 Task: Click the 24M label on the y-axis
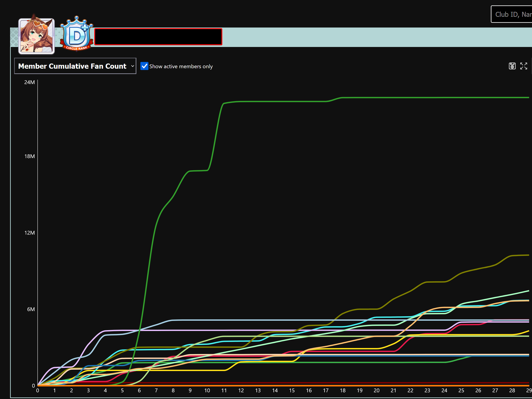[x=30, y=82]
